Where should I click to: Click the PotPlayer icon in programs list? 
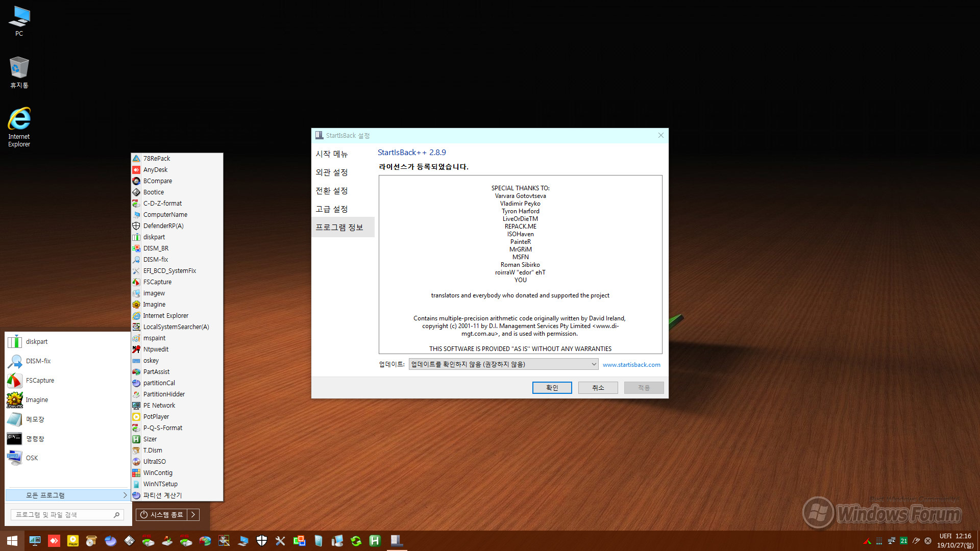coord(136,417)
